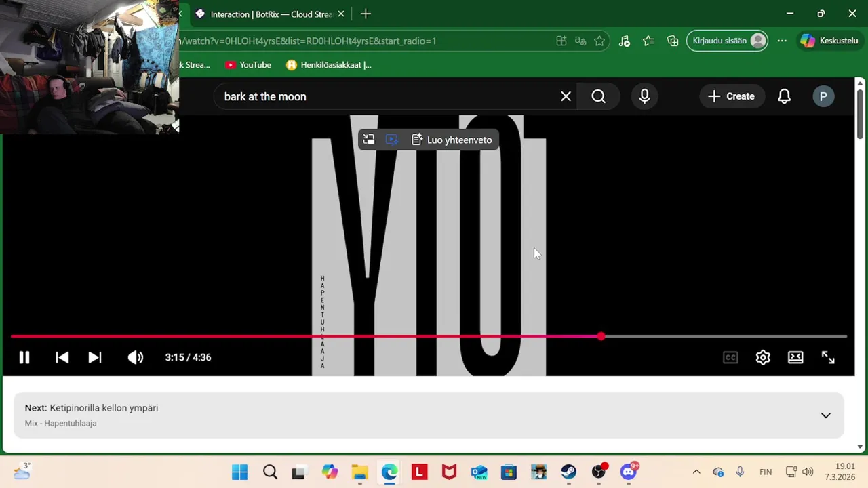
Task: Open Discord from the taskbar
Action: click(628, 472)
